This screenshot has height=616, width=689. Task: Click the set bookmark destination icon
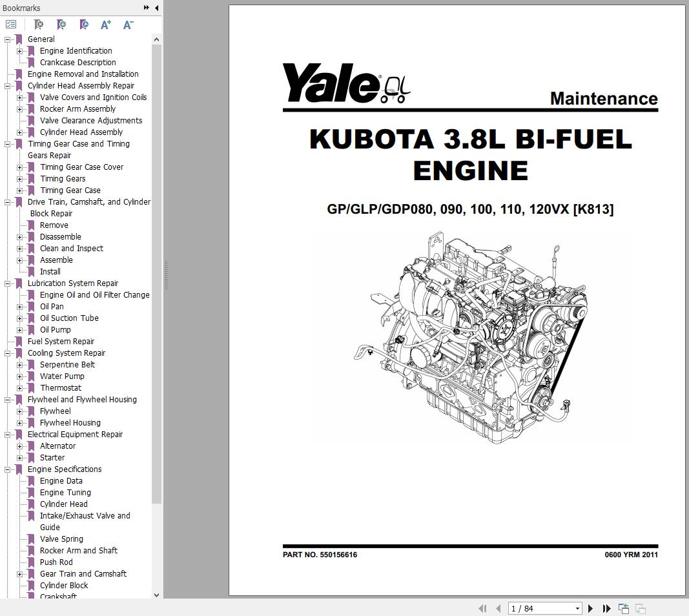(84, 25)
